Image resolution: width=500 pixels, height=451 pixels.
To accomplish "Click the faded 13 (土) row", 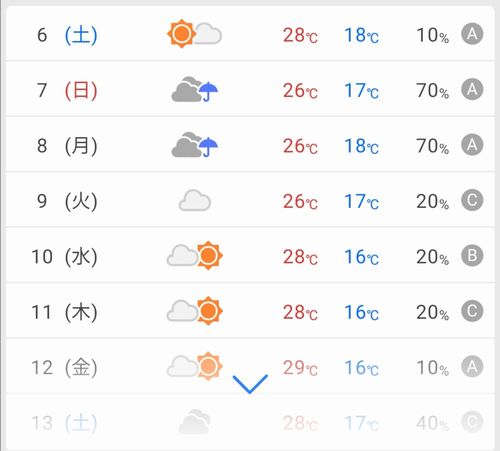I will pos(250,422).
